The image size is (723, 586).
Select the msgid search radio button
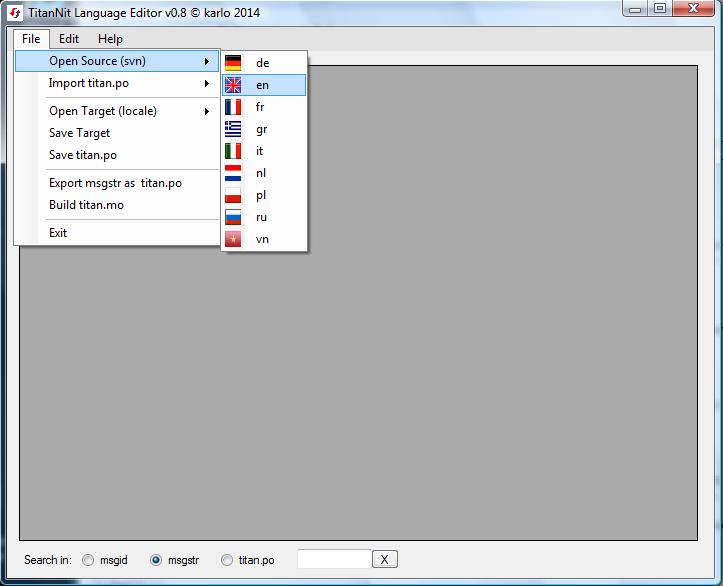89,560
